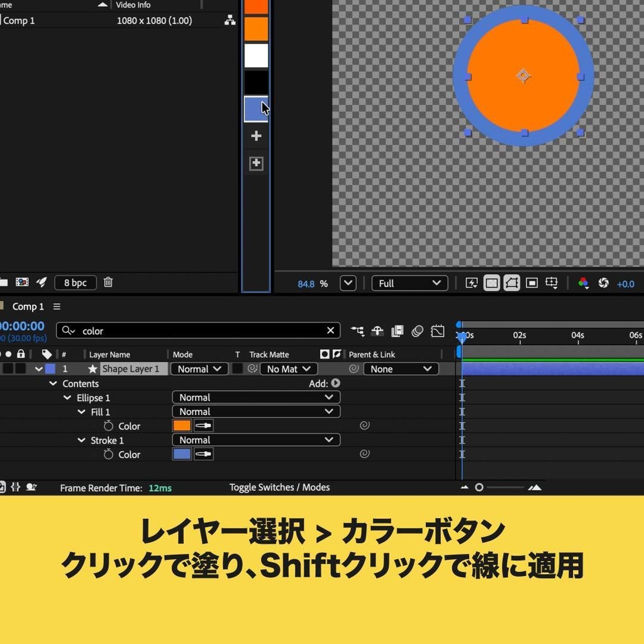
Task: Click the orange Fill color swatch
Action: pyautogui.click(x=181, y=425)
